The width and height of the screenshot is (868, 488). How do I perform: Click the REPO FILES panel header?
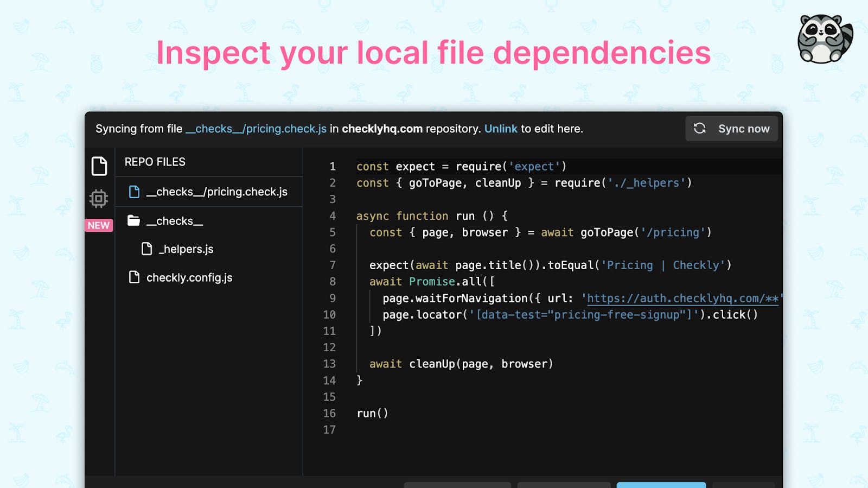(x=155, y=162)
